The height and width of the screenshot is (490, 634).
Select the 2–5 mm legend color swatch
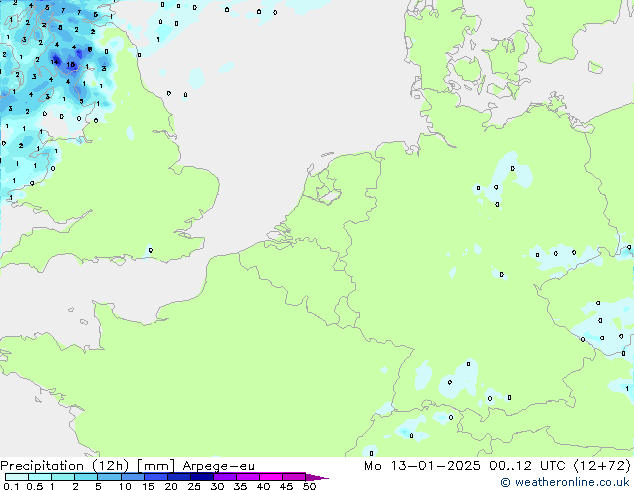86,477
